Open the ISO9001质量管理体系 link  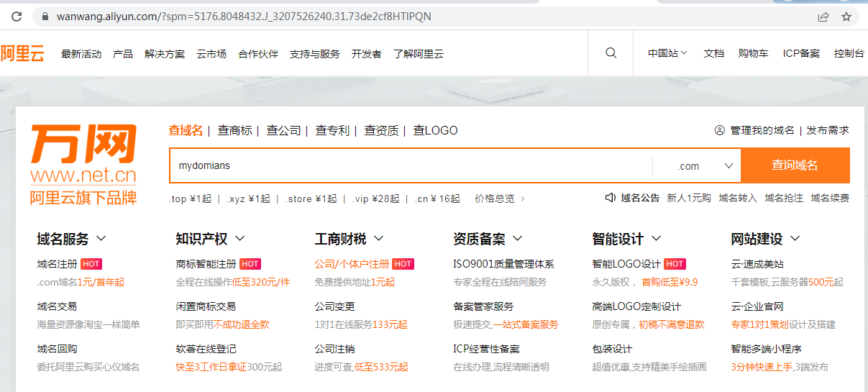[503, 264]
